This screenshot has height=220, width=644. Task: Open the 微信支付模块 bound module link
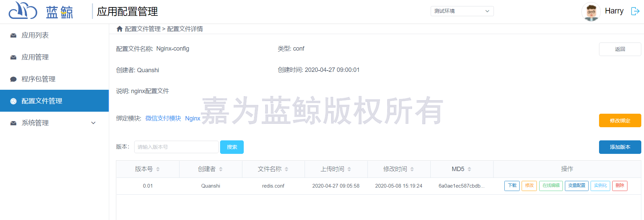(x=163, y=118)
